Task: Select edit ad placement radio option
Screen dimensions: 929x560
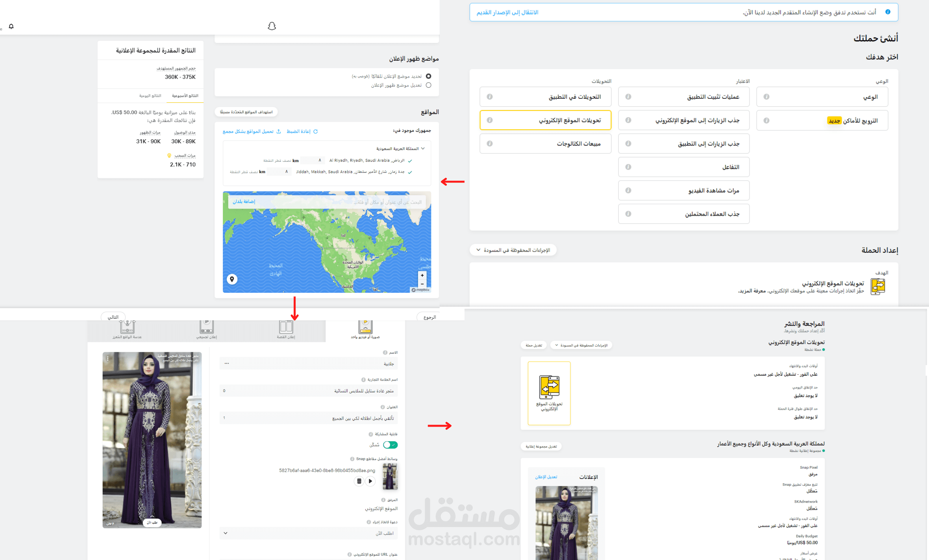Action: click(428, 85)
